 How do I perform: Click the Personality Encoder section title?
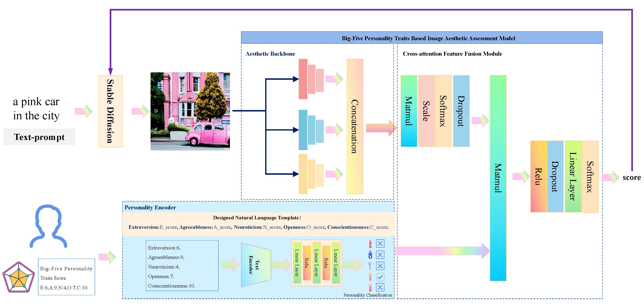tap(150, 207)
